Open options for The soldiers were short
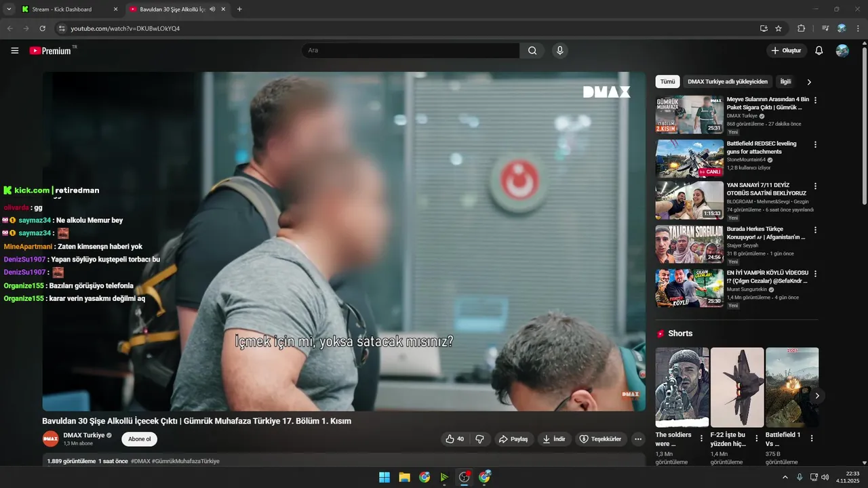 pyautogui.click(x=701, y=439)
